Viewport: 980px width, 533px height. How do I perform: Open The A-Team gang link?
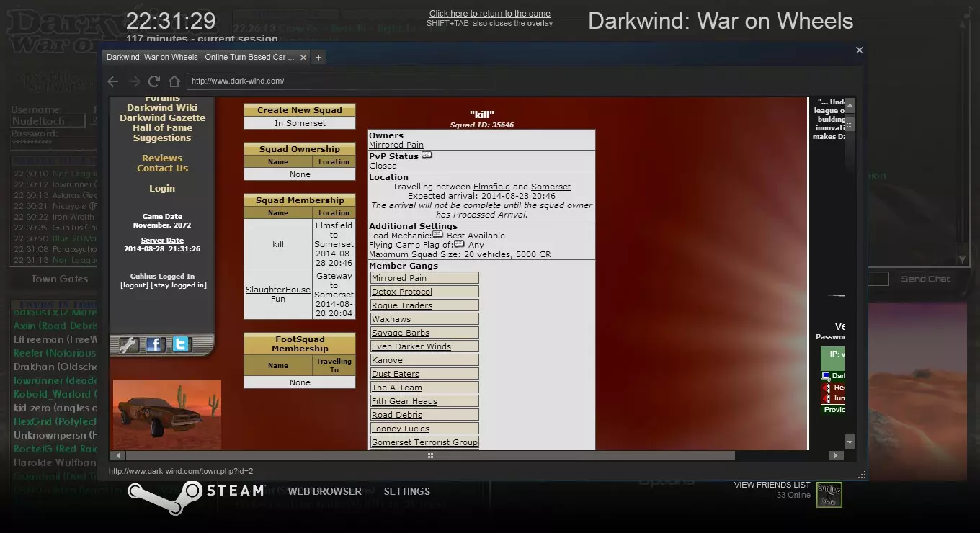click(397, 388)
